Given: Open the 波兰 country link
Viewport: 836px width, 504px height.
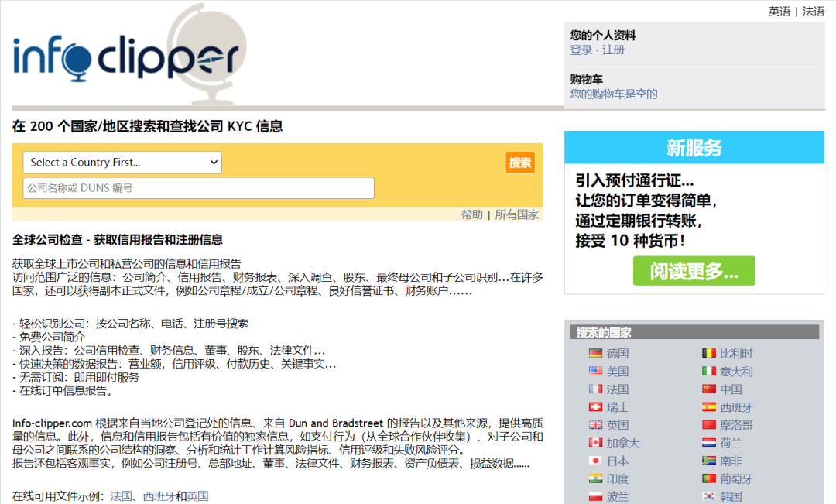Looking at the screenshot, I should point(618,496).
